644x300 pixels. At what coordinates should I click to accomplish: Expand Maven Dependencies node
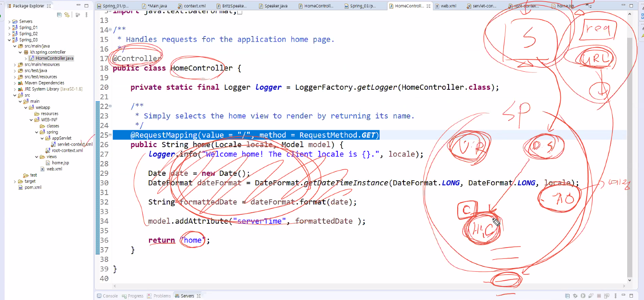[15, 83]
